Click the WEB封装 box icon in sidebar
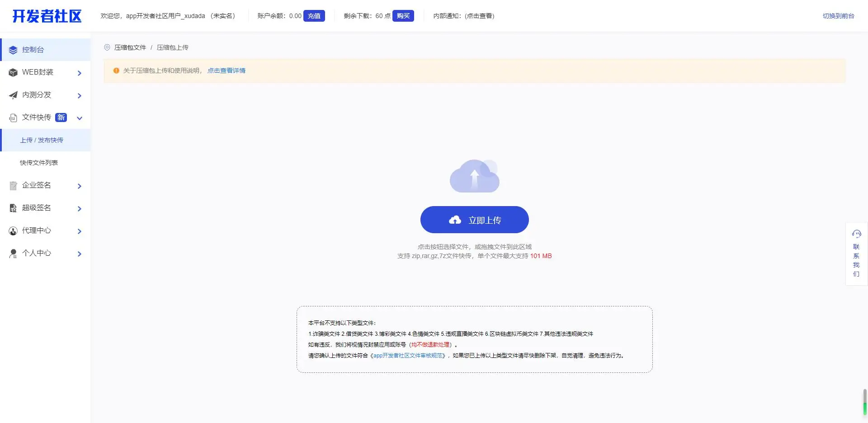Screen dimensions: 868x423 coord(13,72)
